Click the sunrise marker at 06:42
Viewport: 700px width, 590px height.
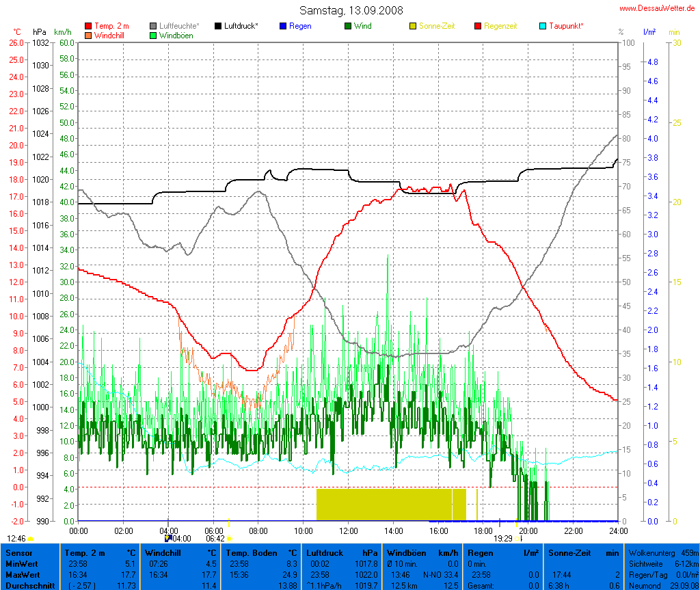click(x=229, y=539)
